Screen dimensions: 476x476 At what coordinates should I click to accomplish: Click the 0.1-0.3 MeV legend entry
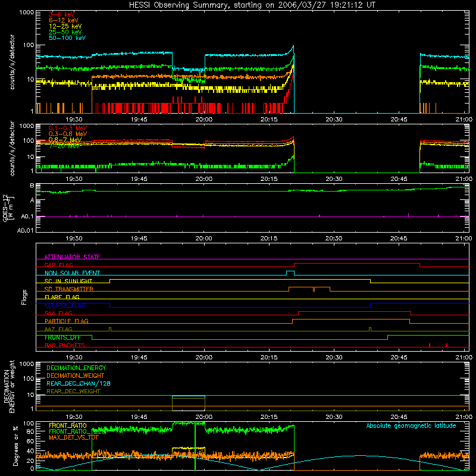click(x=68, y=128)
